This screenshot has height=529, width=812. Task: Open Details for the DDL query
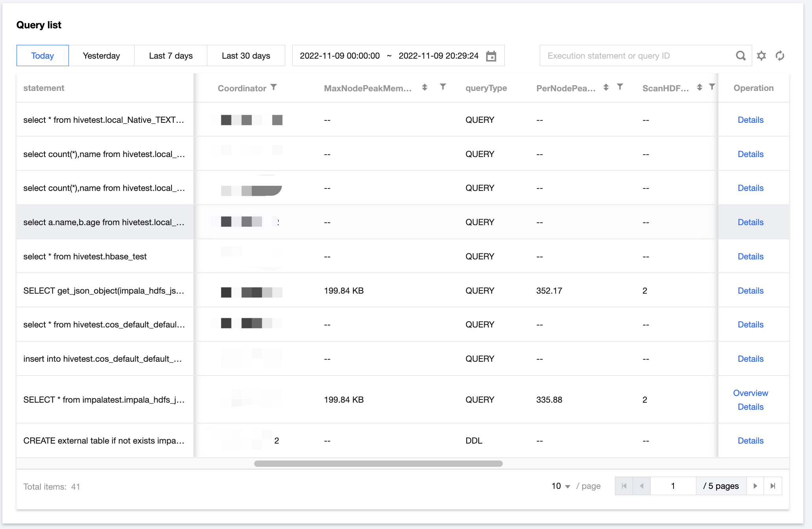tap(750, 440)
